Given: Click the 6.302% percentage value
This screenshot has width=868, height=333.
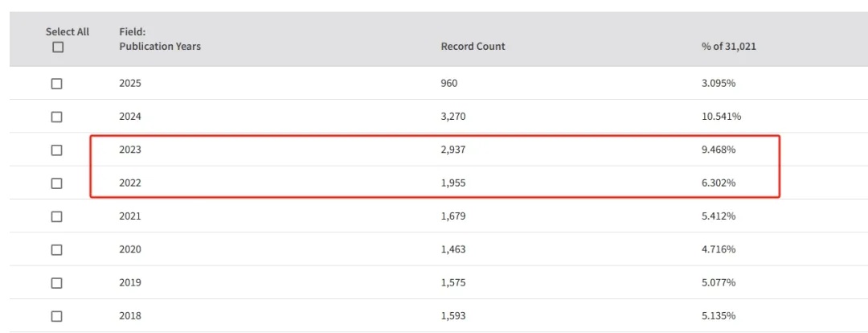Looking at the screenshot, I should tap(719, 183).
